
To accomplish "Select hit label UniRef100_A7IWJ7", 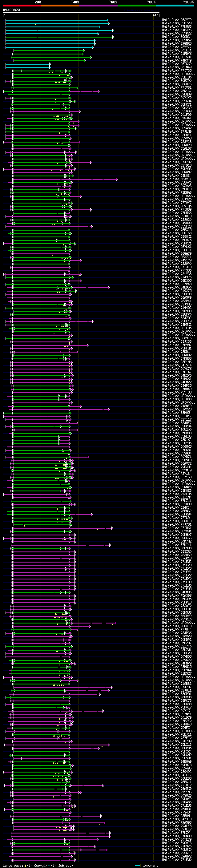I will (177, 785).
